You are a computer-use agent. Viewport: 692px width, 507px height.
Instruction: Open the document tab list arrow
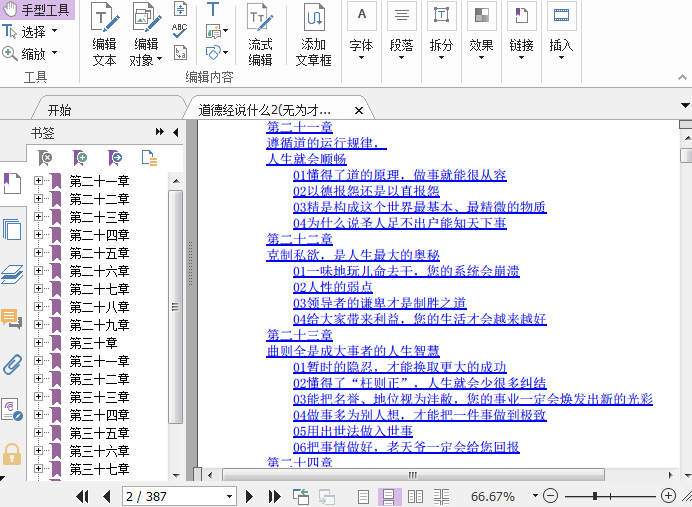pos(685,105)
